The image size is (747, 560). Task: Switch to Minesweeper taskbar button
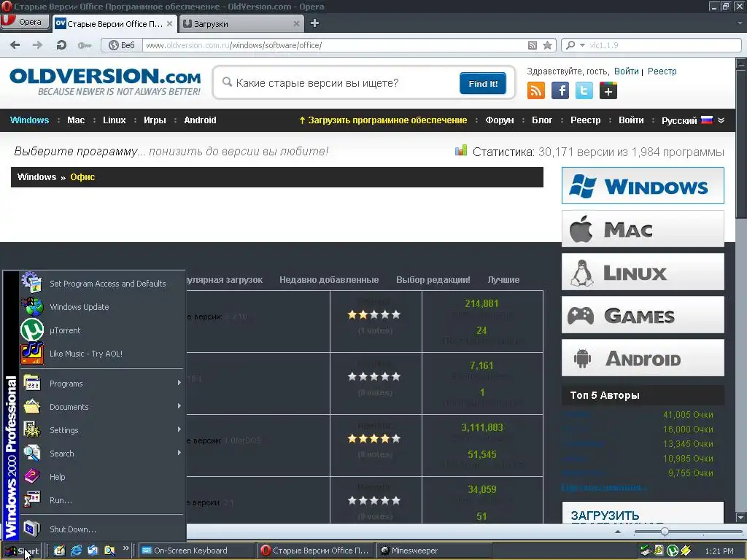[x=435, y=551]
